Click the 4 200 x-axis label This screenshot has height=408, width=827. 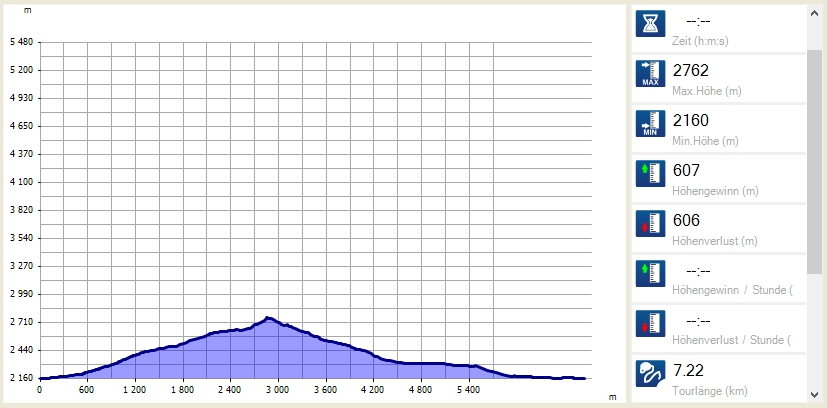tap(373, 390)
